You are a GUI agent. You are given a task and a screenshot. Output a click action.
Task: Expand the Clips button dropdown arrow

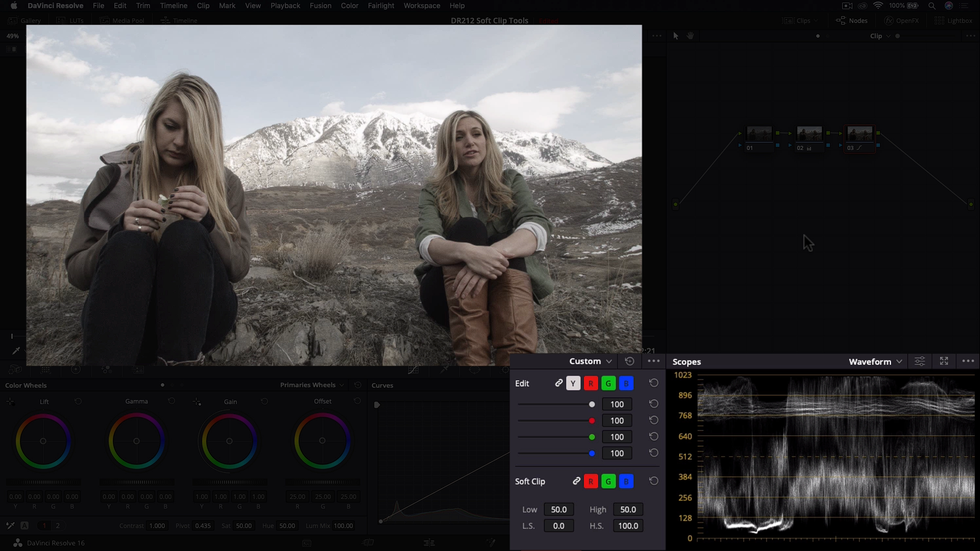pyautogui.click(x=817, y=21)
